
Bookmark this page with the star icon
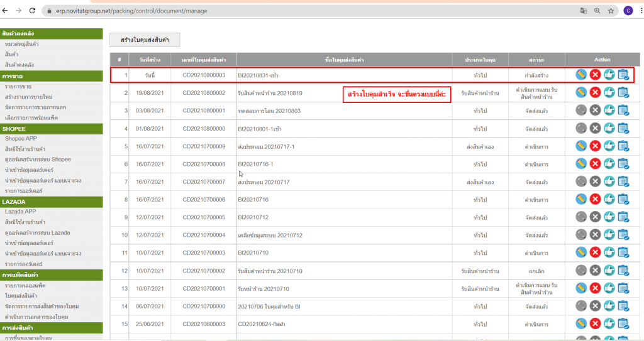610,11
